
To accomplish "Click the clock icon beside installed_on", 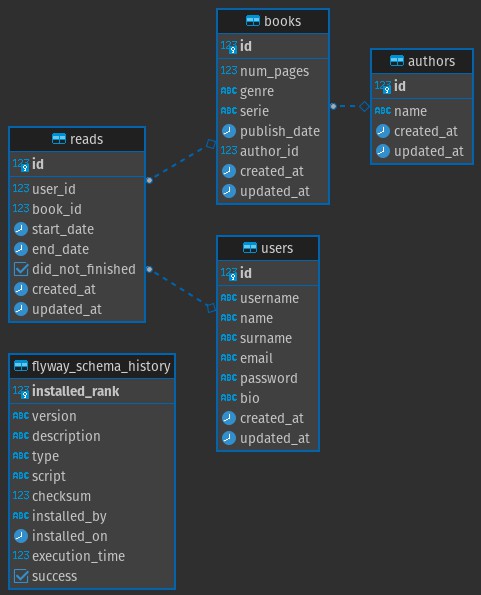I will pos(21,536).
